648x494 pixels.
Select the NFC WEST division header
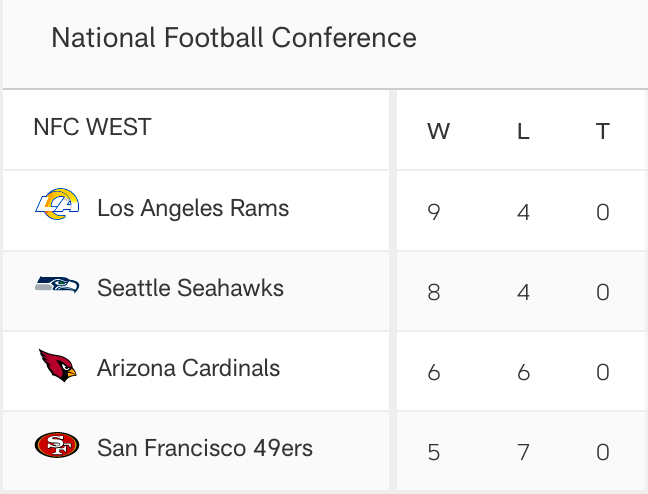pyautogui.click(x=92, y=127)
